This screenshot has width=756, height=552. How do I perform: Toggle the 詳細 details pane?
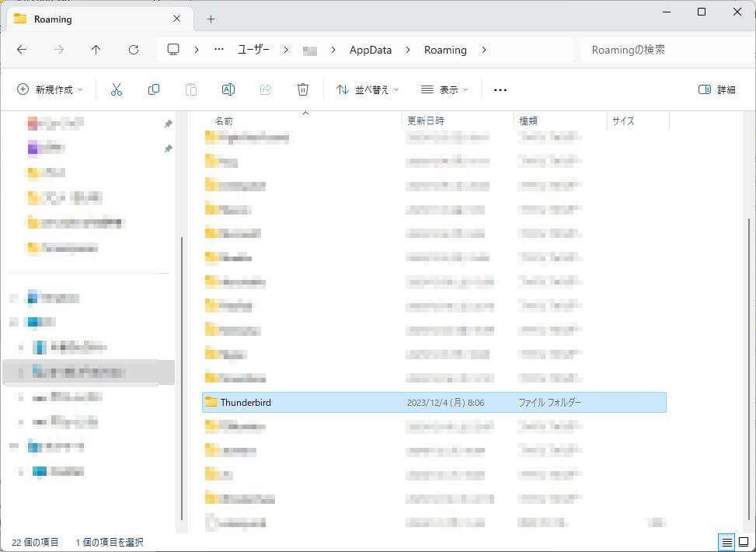tap(716, 90)
